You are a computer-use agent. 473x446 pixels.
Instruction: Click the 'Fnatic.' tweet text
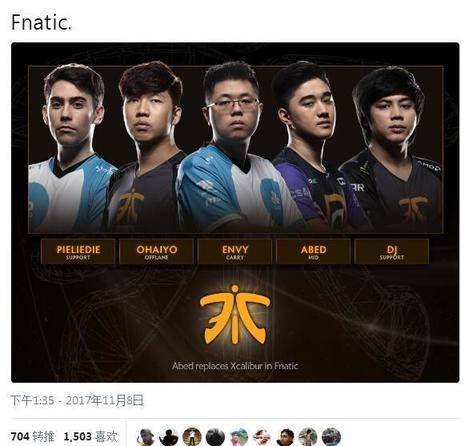(41, 23)
